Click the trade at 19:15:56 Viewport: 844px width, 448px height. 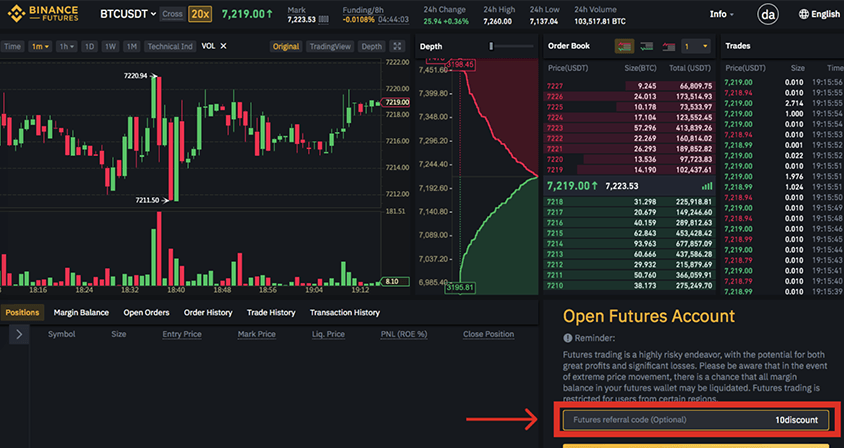783,82
